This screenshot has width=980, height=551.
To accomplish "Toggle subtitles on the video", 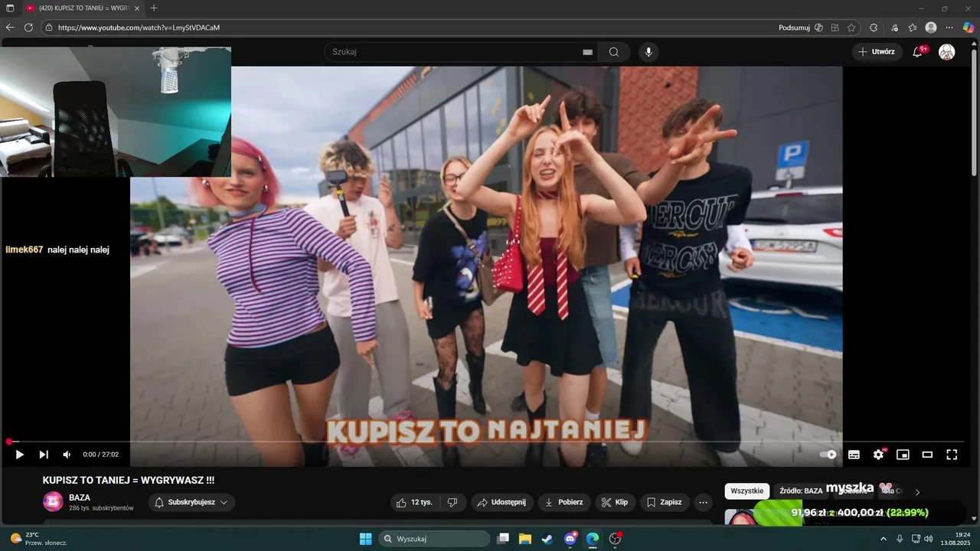I will (854, 455).
